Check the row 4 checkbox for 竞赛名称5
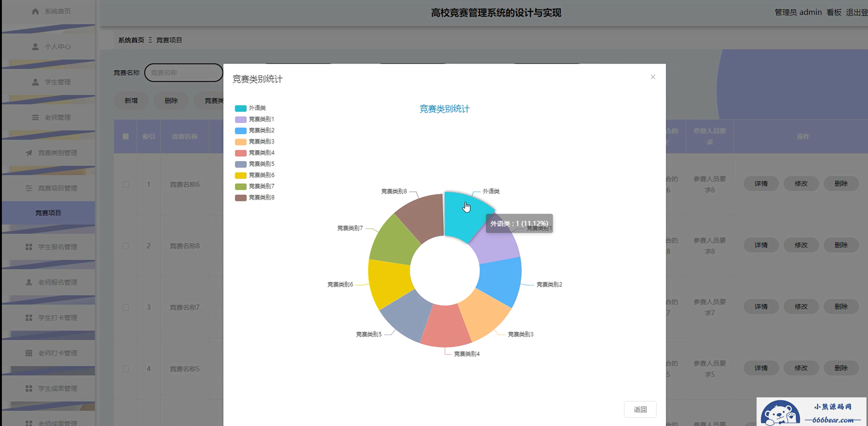The image size is (868, 426). tap(125, 369)
